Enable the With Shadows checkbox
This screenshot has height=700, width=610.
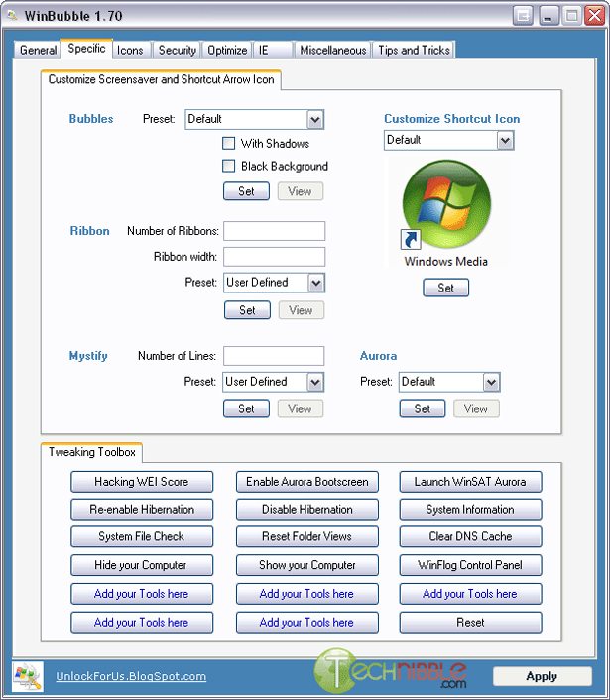(x=229, y=144)
